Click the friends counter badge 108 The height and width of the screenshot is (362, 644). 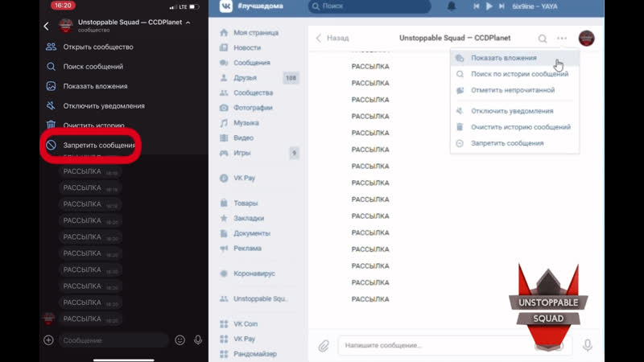(291, 77)
